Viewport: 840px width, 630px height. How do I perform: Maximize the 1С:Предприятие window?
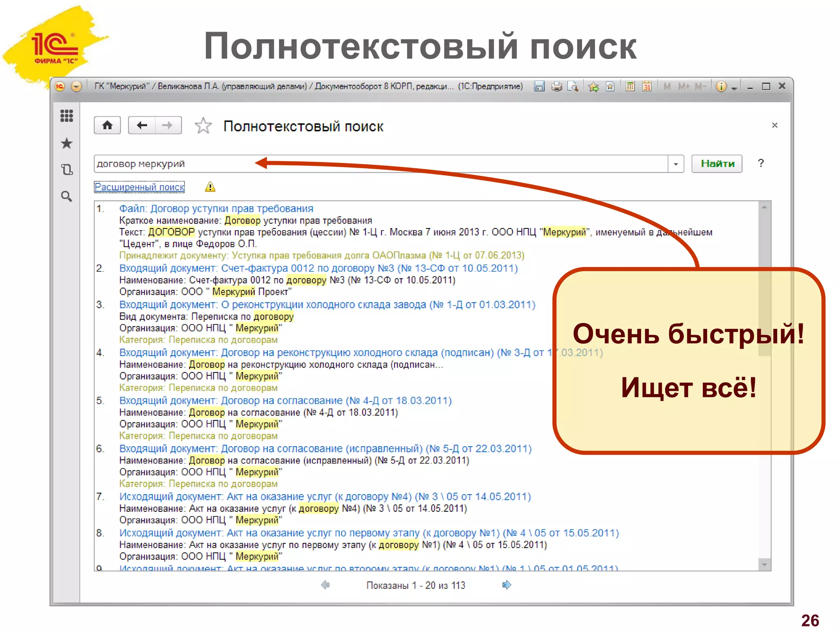pyautogui.click(x=766, y=87)
